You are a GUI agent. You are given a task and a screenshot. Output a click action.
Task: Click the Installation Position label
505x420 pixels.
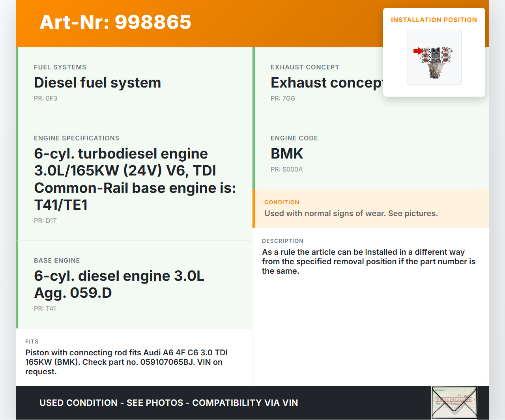[434, 20]
